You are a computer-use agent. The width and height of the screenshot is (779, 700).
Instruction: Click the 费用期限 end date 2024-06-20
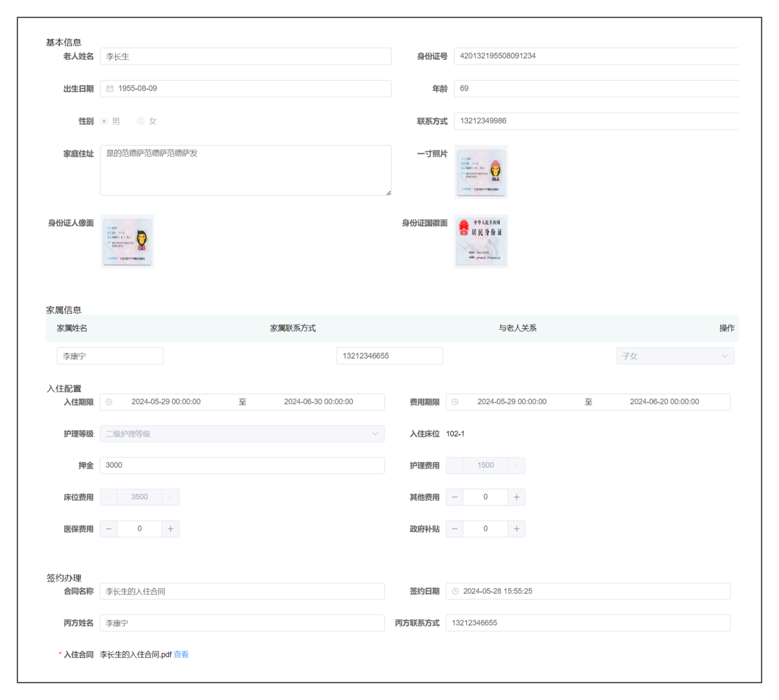click(664, 402)
